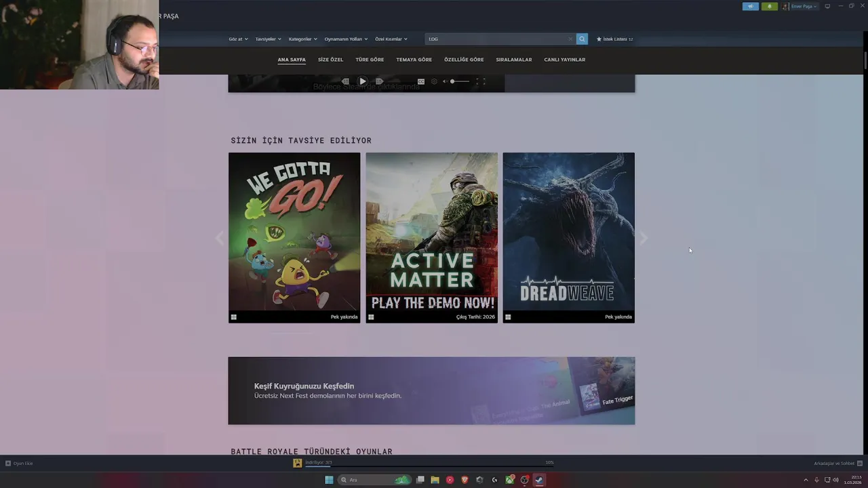Open the Unity-style cube taskbar icon

tap(479, 480)
